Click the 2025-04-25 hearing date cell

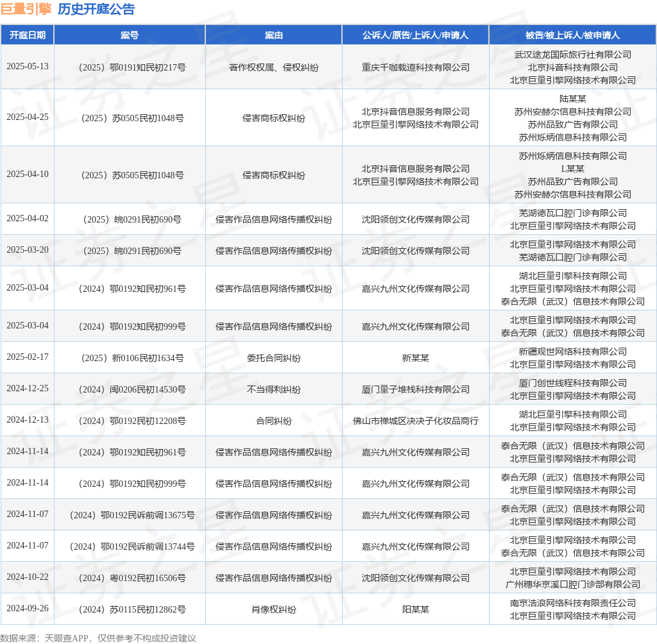(x=28, y=117)
